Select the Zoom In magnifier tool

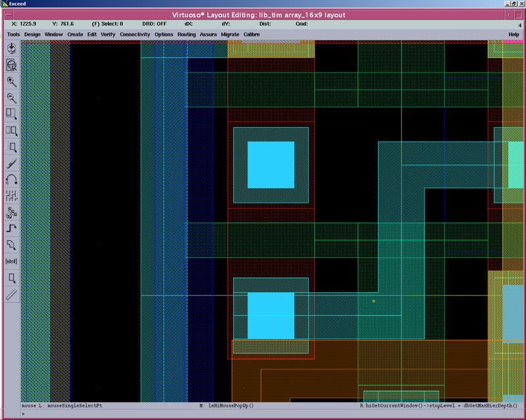point(11,82)
